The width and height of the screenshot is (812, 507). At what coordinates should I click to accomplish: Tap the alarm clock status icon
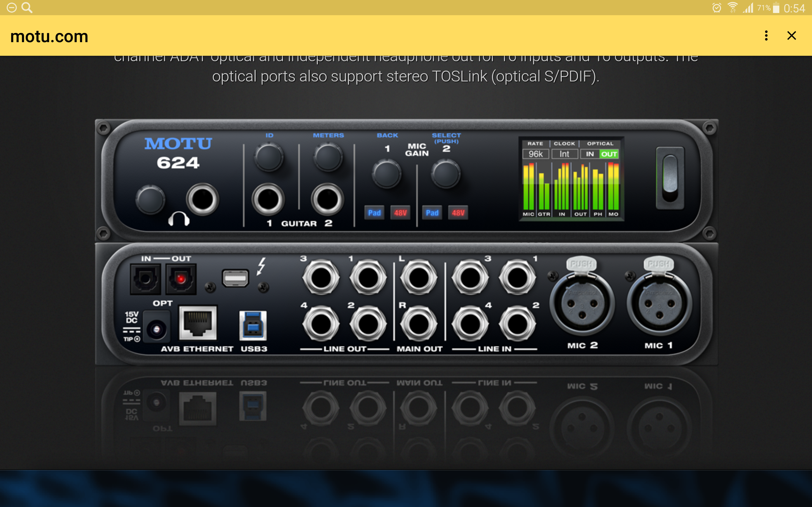(x=717, y=8)
